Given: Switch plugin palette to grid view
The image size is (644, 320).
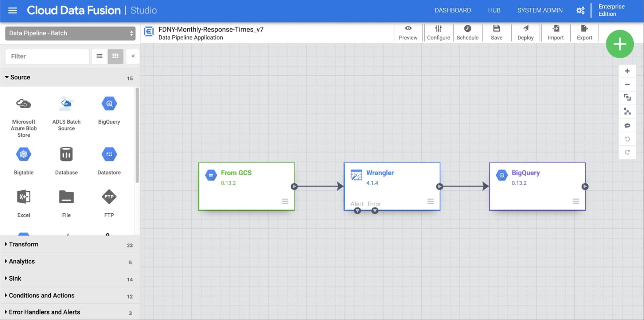Looking at the screenshot, I should click(116, 56).
